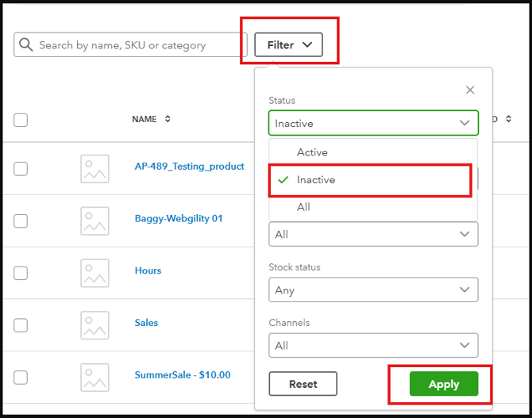Viewport: 532px width, 418px height.
Task: Close the filter panel with X
Action: [470, 90]
